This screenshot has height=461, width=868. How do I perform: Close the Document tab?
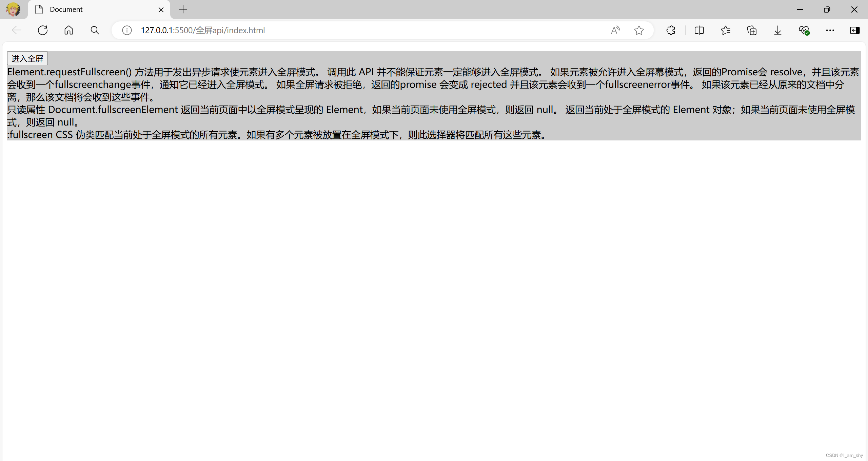pyautogui.click(x=161, y=9)
